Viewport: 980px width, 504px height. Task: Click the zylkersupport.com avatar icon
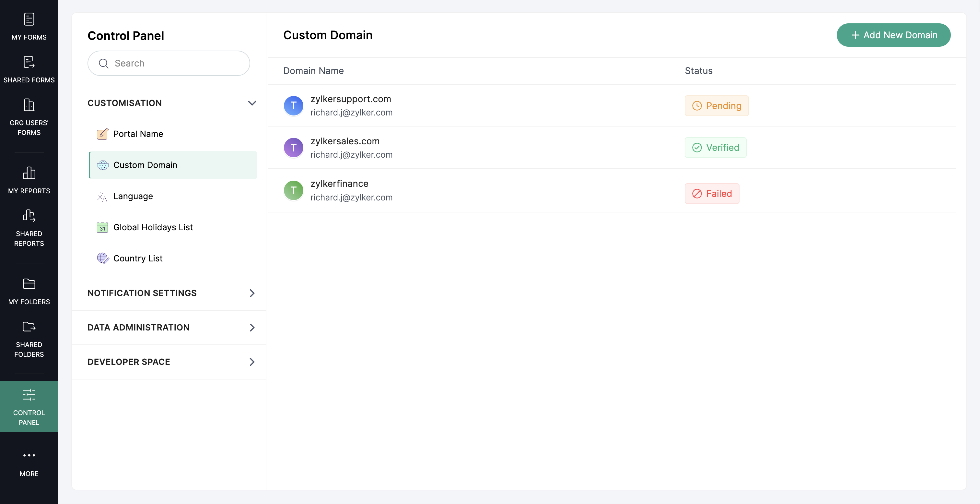pyautogui.click(x=293, y=106)
